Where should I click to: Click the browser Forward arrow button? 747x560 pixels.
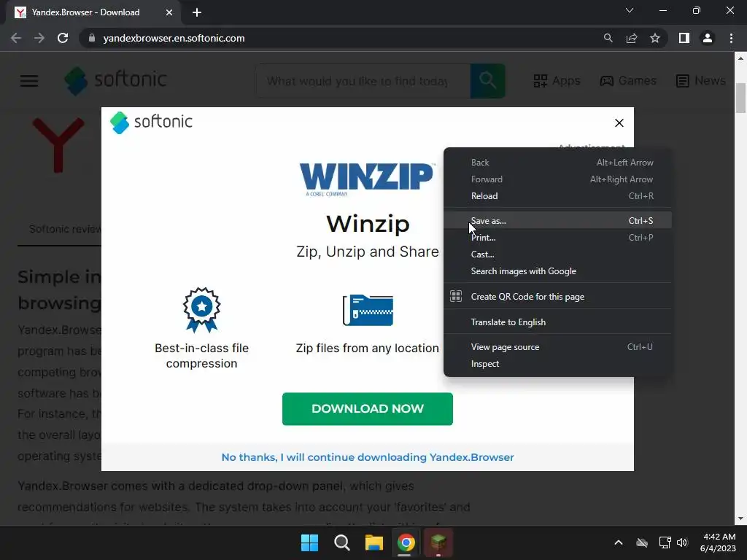point(39,38)
